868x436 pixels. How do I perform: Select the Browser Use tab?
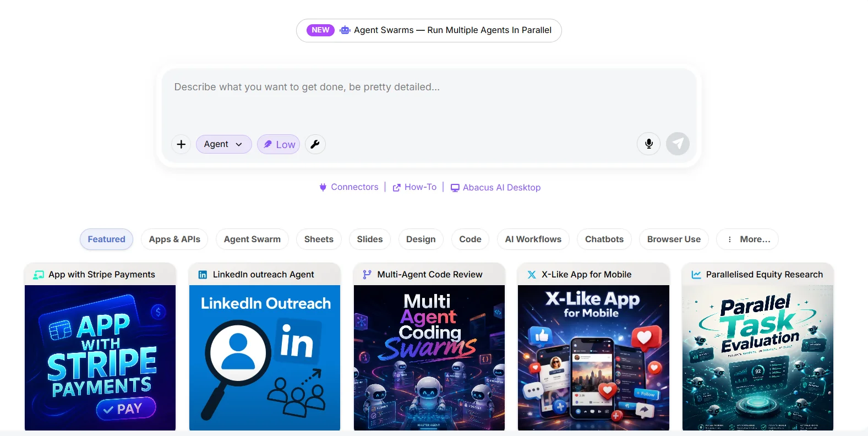click(x=674, y=239)
